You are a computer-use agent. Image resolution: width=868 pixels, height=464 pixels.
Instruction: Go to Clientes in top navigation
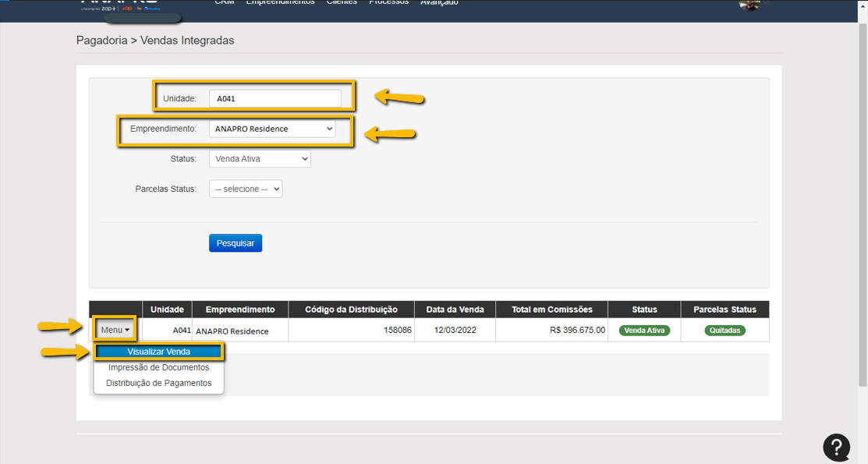point(342,3)
